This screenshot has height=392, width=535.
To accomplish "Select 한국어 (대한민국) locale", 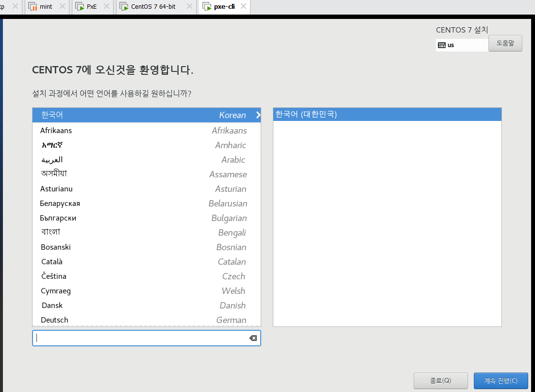I will 387,114.
